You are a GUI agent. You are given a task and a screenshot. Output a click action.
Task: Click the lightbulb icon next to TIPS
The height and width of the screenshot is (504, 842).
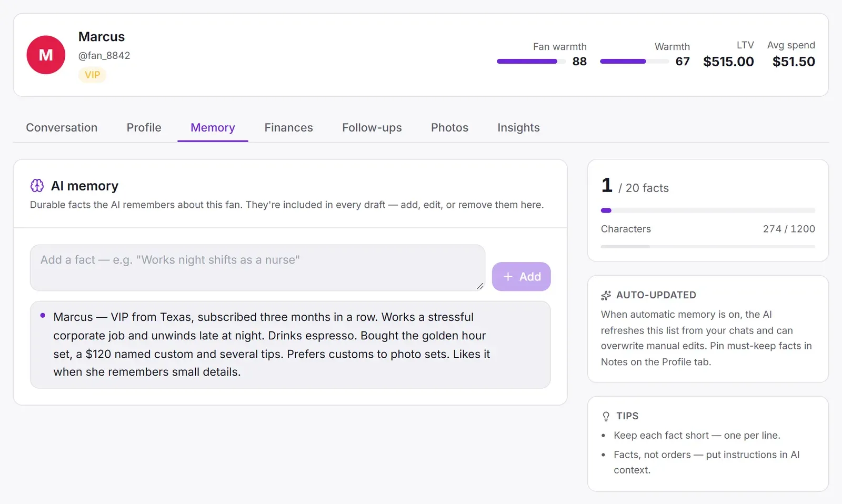(x=606, y=416)
